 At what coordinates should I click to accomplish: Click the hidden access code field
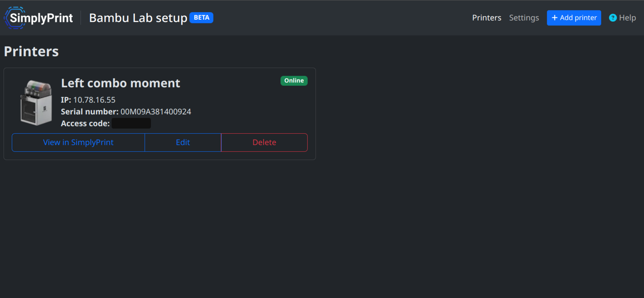point(131,123)
